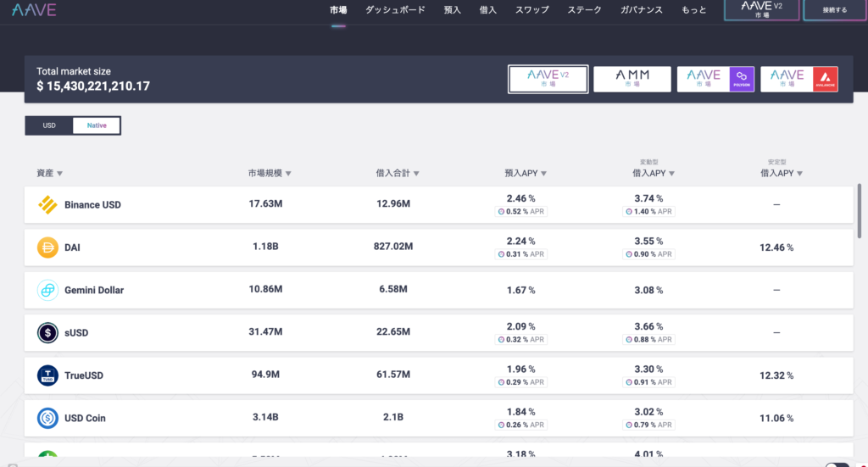Screen dimensions: 868x467
Task: Switch price display to Native
Action: click(x=97, y=125)
